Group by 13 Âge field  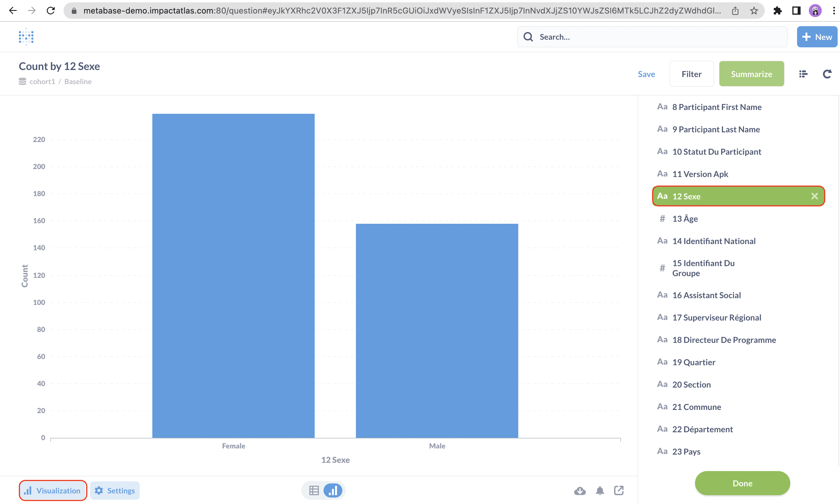(x=685, y=218)
